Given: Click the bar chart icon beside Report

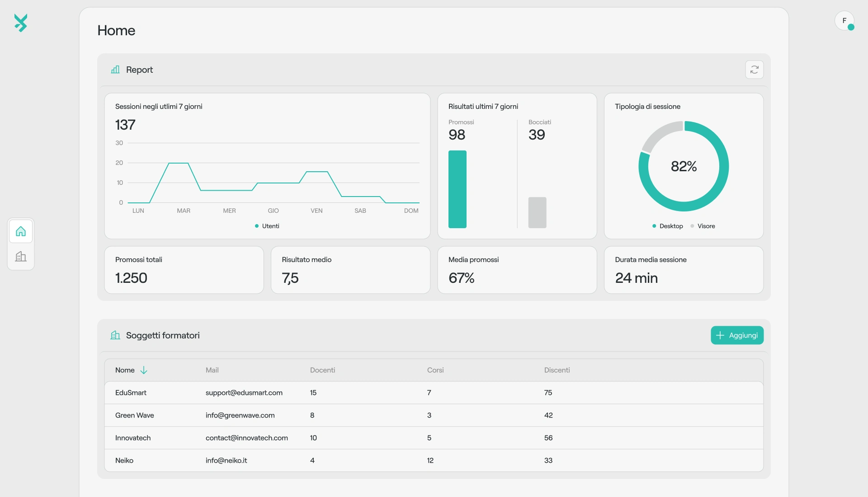Looking at the screenshot, I should 115,70.
